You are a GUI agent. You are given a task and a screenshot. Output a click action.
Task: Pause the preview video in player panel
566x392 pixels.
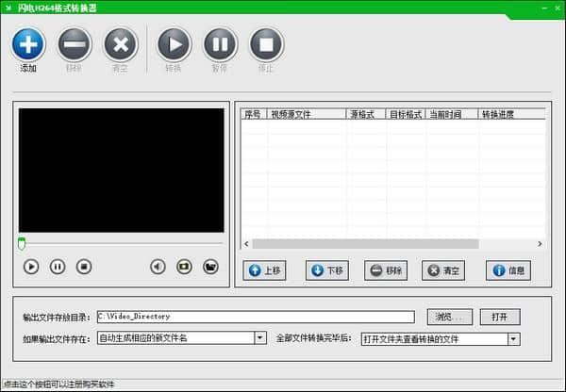pos(58,267)
